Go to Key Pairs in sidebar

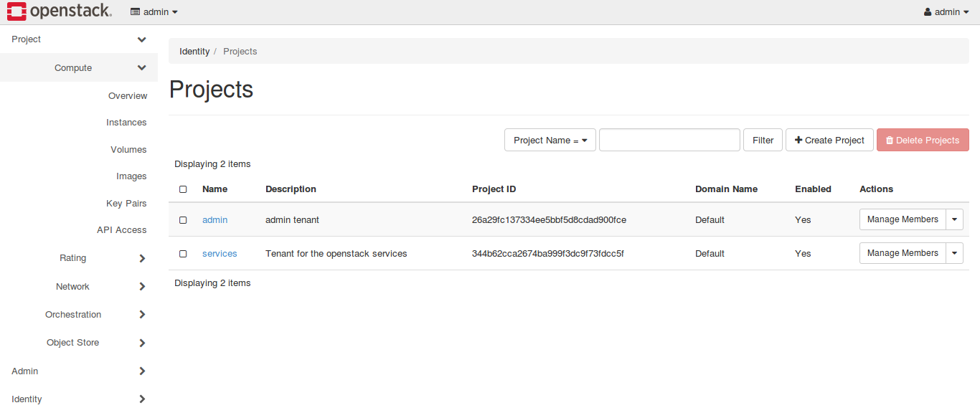126,204
